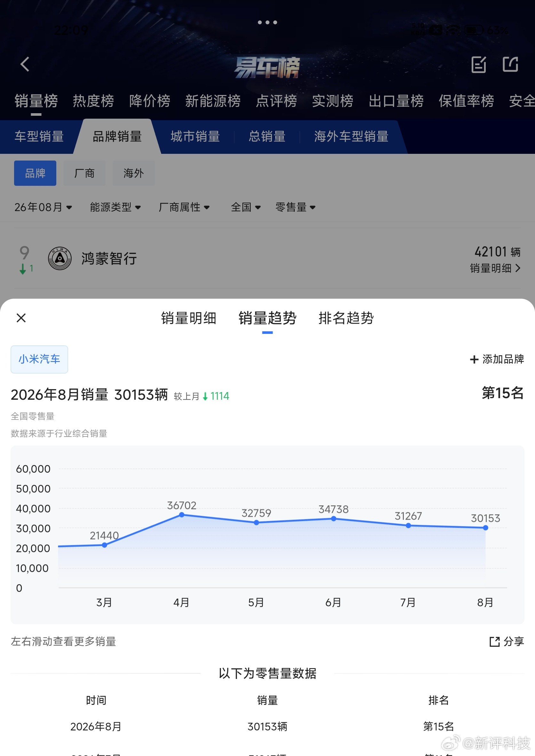Close the sales trend panel
Image resolution: width=535 pixels, height=756 pixels.
point(21,318)
